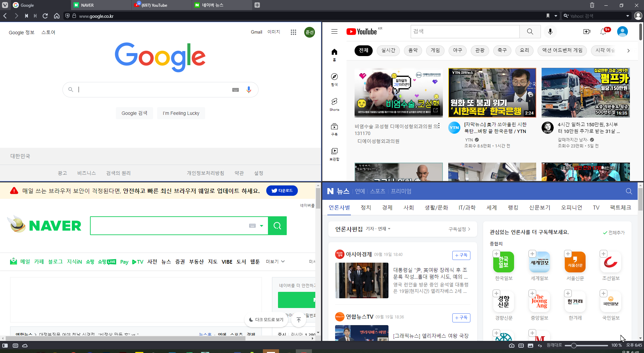Open YouTube notifications bell
Screen dimensions: 644x353
(x=603, y=32)
